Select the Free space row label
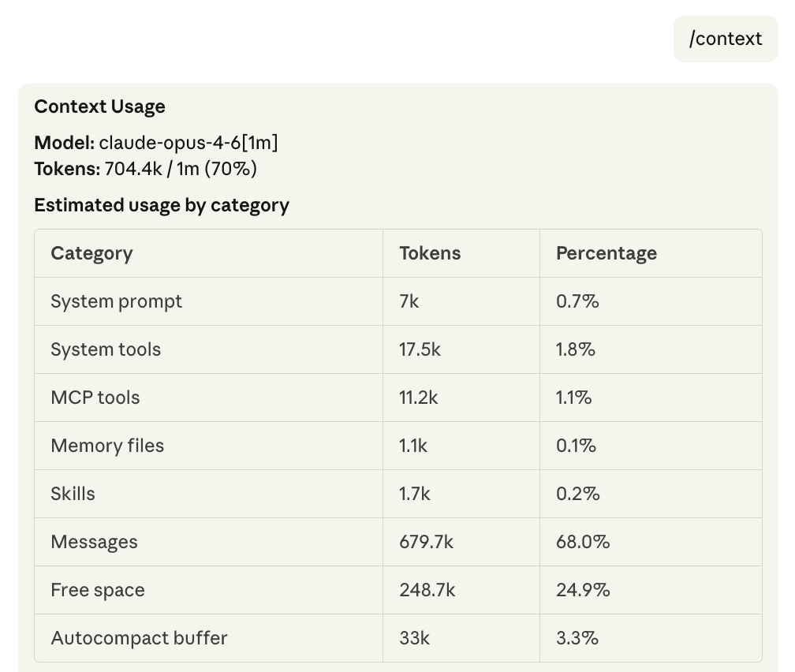This screenshot has width=795, height=672. (x=98, y=590)
